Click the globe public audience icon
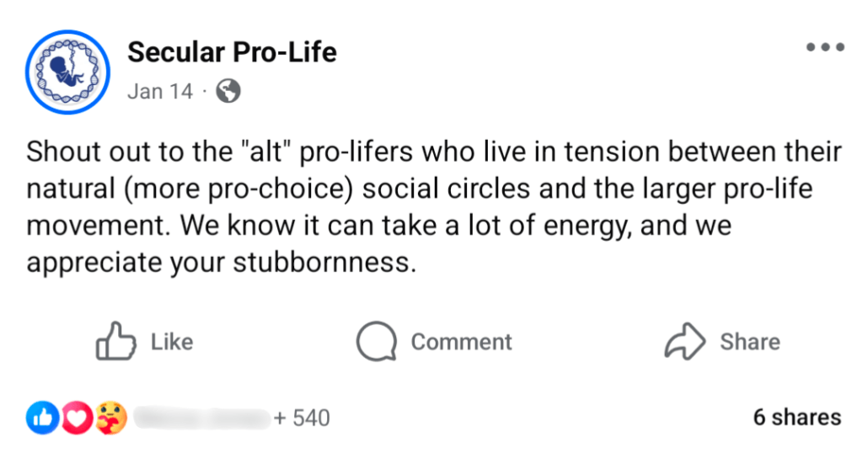 [x=228, y=91]
